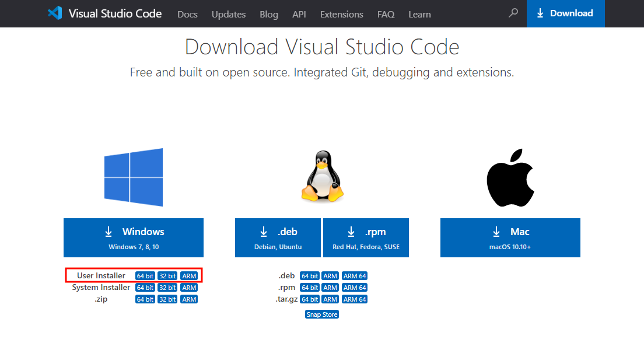
Task: Download the Mac macOS 10.10+ build
Action: point(510,237)
